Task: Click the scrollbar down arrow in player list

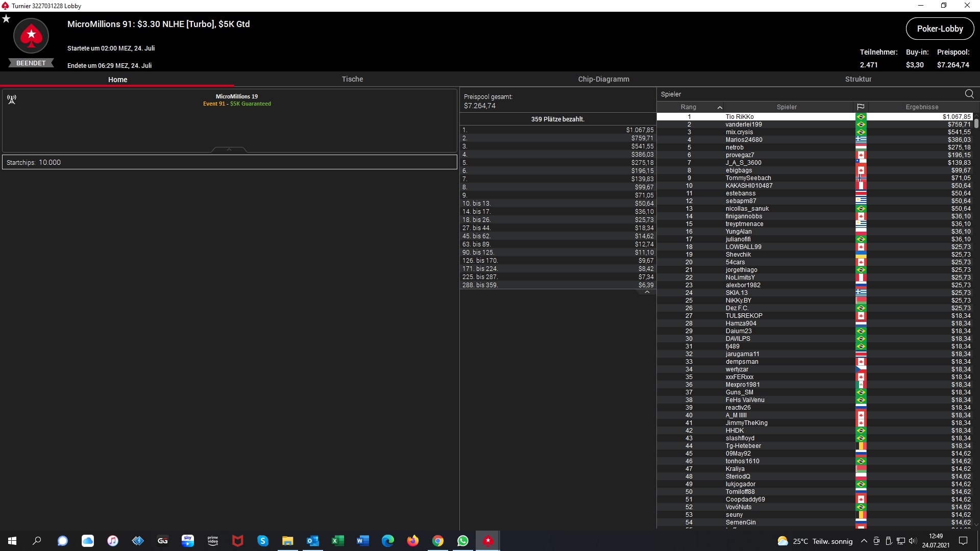Action: pyautogui.click(x=976, y=524)
